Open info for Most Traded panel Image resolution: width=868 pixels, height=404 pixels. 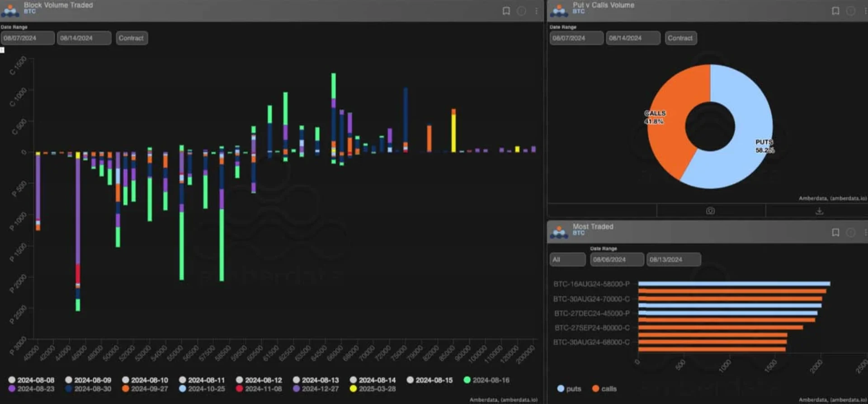850,232
